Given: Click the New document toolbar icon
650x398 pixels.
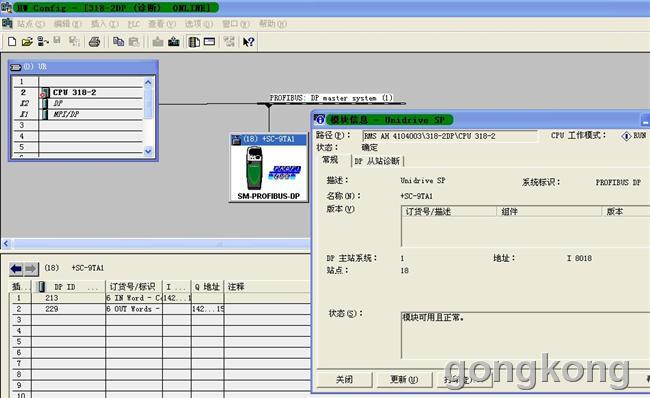Looking at the screenshot, I should pos(12,42).
